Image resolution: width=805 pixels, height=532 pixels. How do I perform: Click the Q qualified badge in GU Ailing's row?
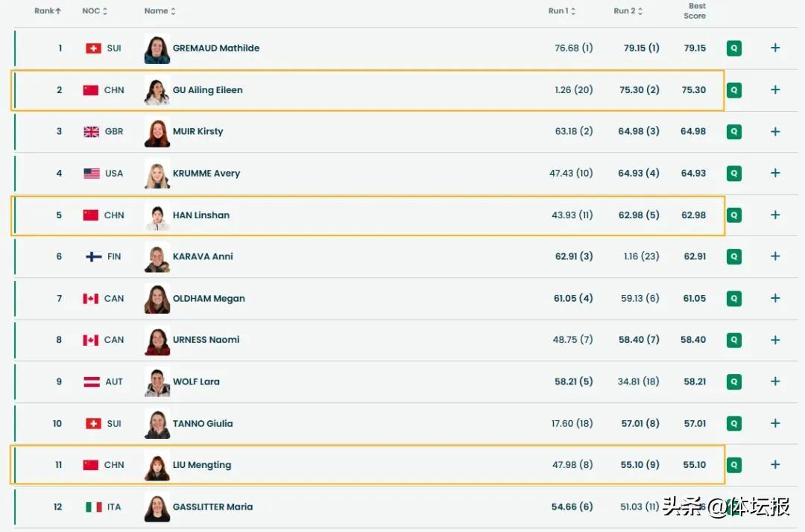pyautogui.click(x=734, y=90)
